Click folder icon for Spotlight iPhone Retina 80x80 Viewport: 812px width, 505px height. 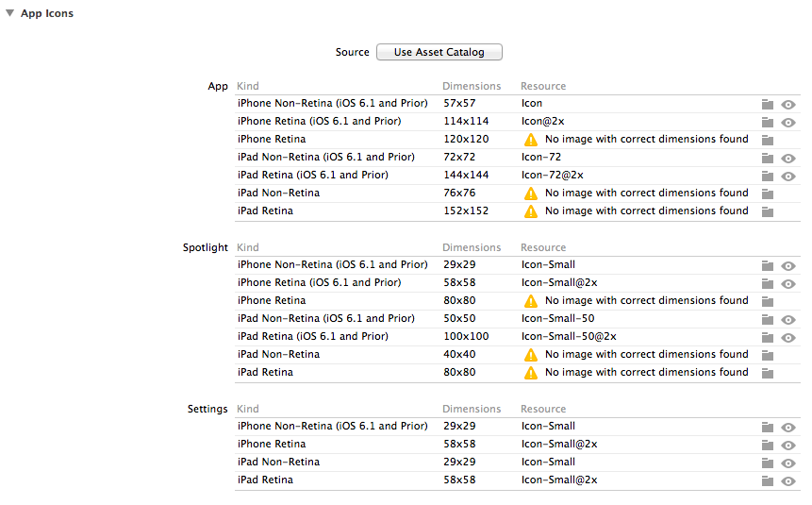click(768, 301)
